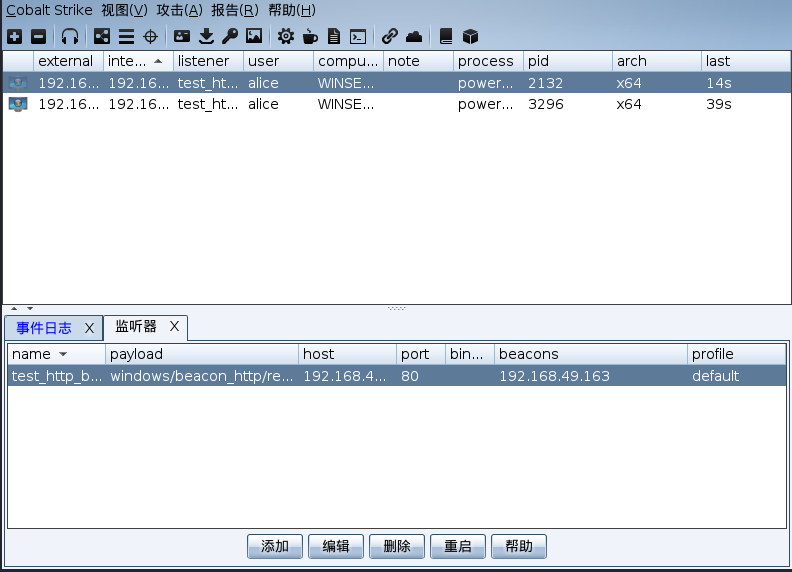The width and height of the screenshot is (792, 572).
Task: Close the 监听器 tab with its X
Action: 174,326
